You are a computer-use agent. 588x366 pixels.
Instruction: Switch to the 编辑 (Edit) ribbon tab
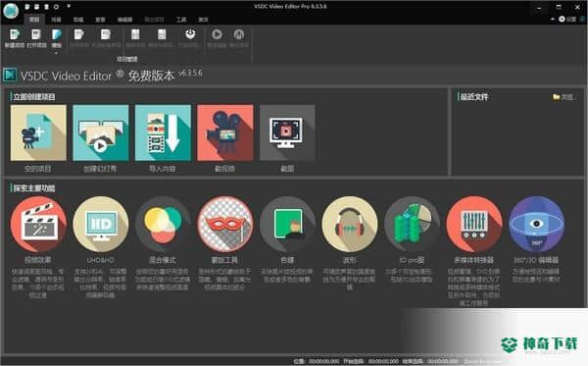point(78,20)
